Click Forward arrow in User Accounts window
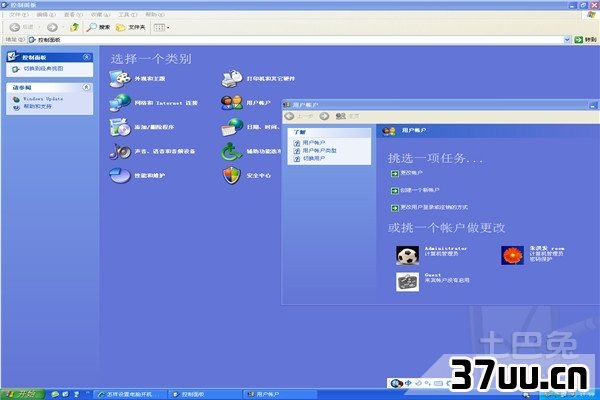This screenshot has width=600, height=400. (324, 116)
